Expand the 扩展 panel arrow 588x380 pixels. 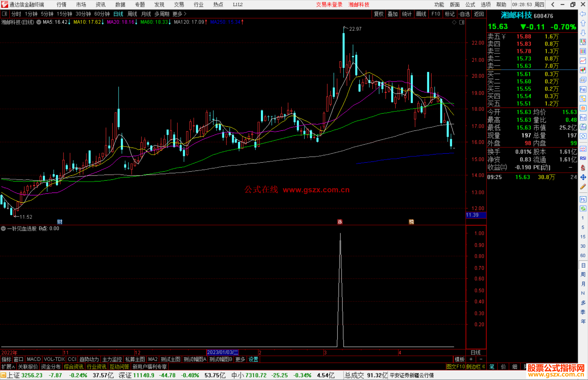[x=8, y=367]
